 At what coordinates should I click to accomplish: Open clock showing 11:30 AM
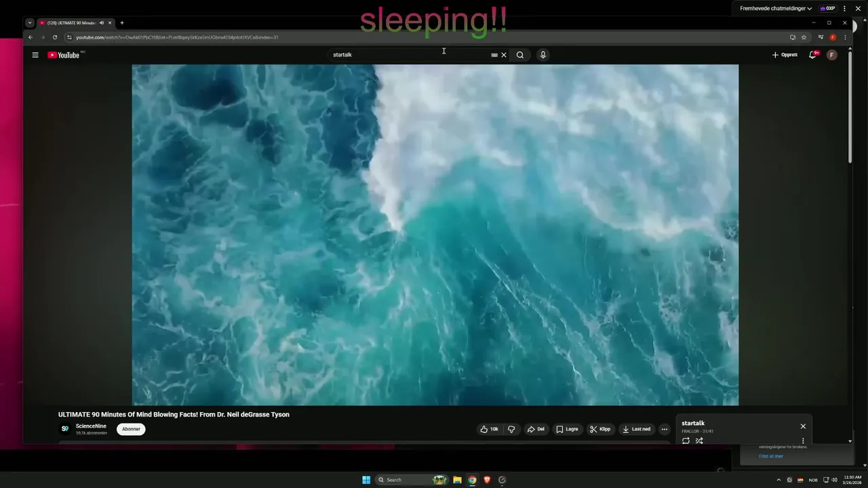(852, 480)
